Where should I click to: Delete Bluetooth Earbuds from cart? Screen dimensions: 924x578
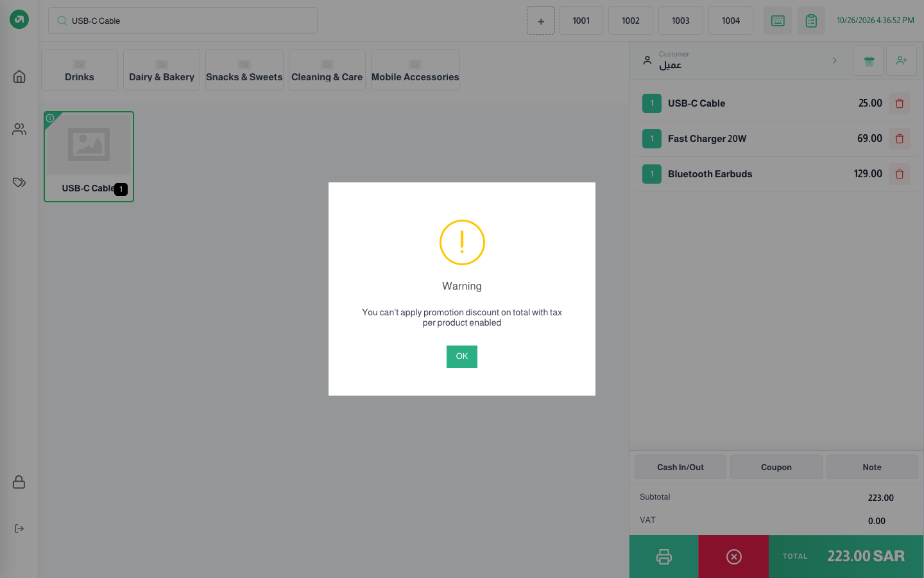[900, 174]
